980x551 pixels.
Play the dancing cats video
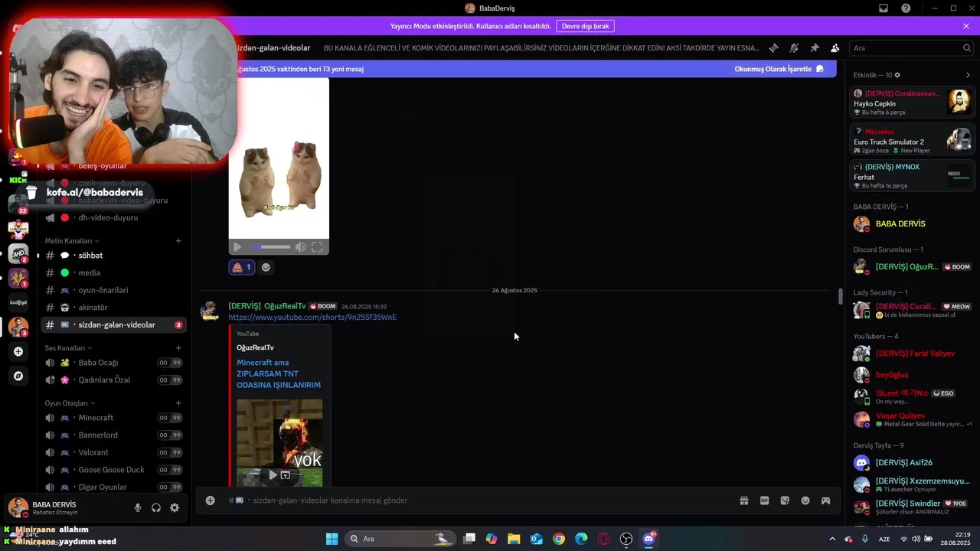pyautogui.click(x=237, y=247)
